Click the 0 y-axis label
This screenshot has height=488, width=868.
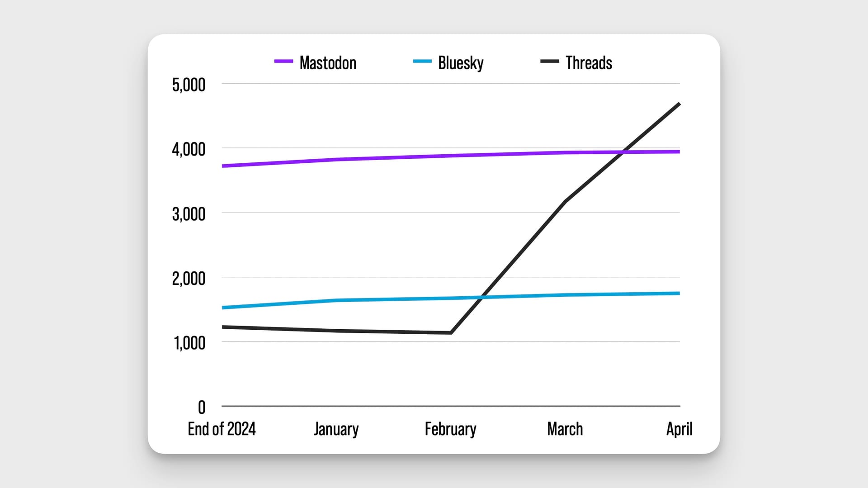coord(202,407)
